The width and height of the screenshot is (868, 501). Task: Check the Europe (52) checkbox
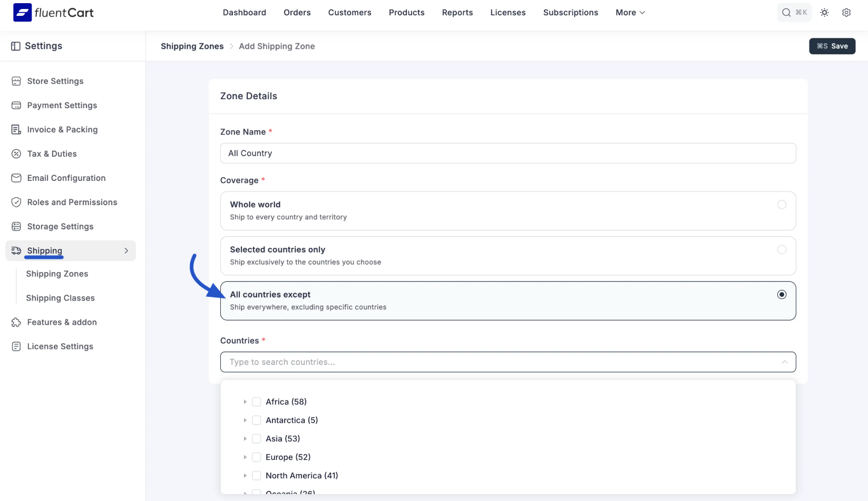click(257, 457)
